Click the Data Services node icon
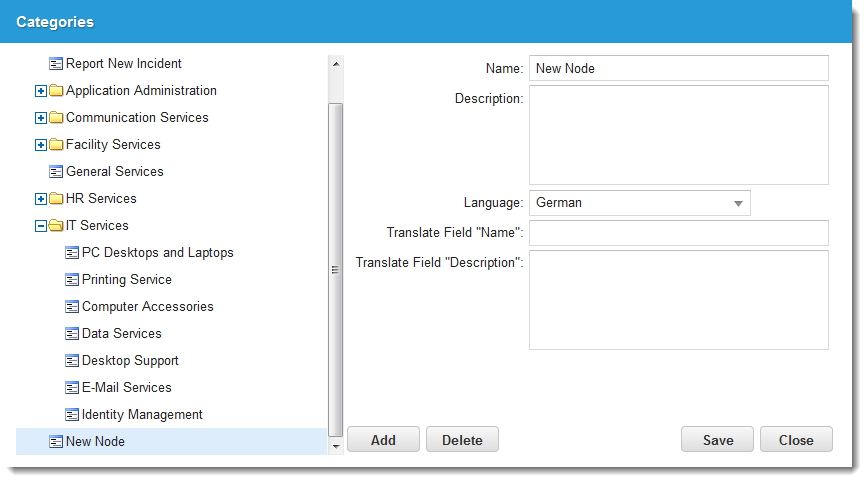867x482 pixels. [x=72, y=334]
